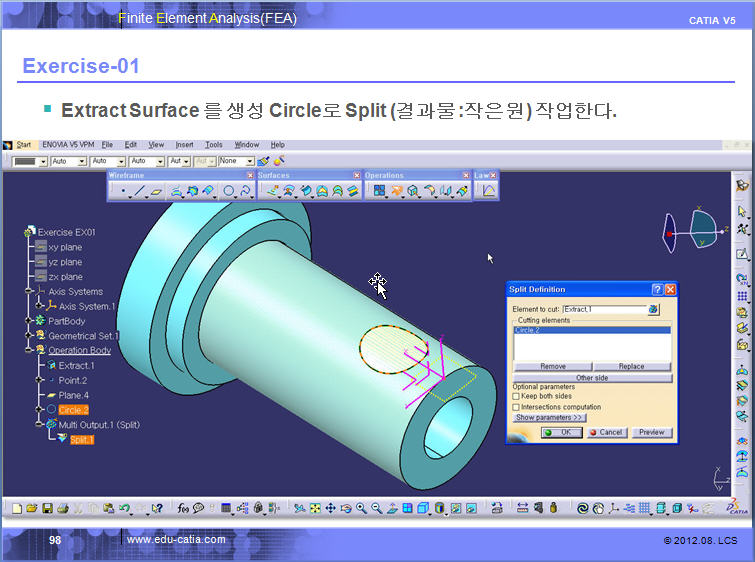Click the Open folder icon in bottom toolbar

32,508
